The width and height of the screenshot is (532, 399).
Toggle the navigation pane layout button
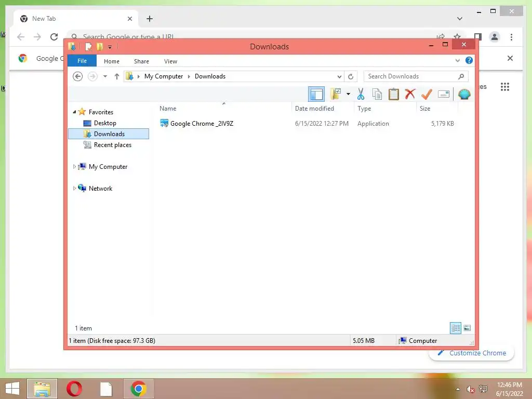pos(316,94)
